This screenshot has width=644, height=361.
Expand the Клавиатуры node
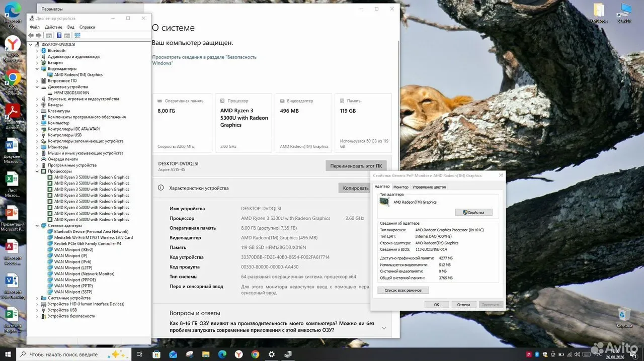[37, 111]
